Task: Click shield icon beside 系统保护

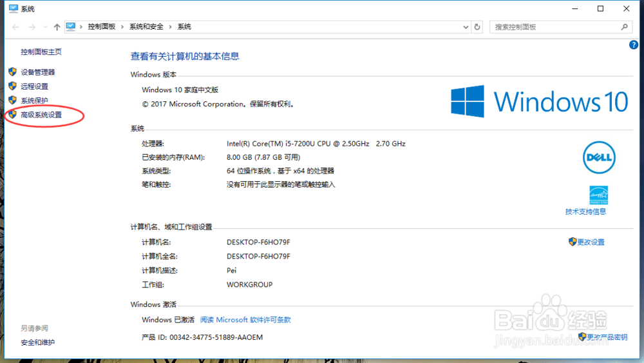Action: point(12,101)
